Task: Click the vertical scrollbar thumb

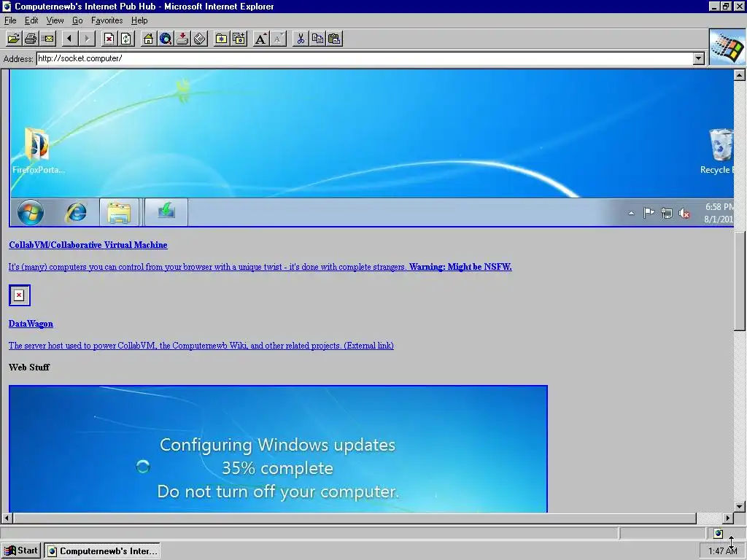Action: 740,280
